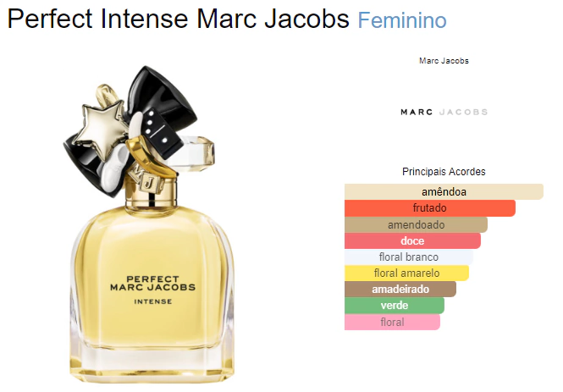Click the Feminino gender label in title

(x=402, y=20)
